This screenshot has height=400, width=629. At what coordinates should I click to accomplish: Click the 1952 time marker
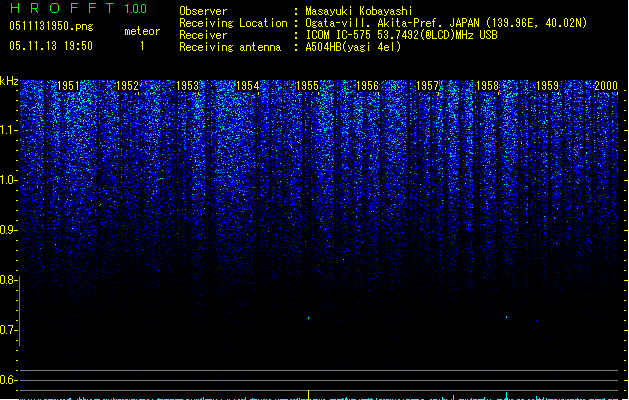(127, 86)
